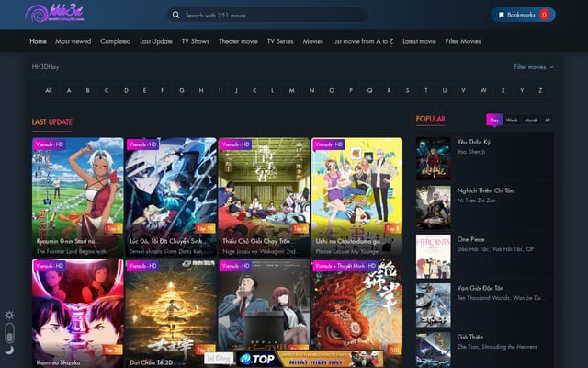Select the All letter filter
The width and height of the screenshot is (588, 368).
(x=49, y=90)
